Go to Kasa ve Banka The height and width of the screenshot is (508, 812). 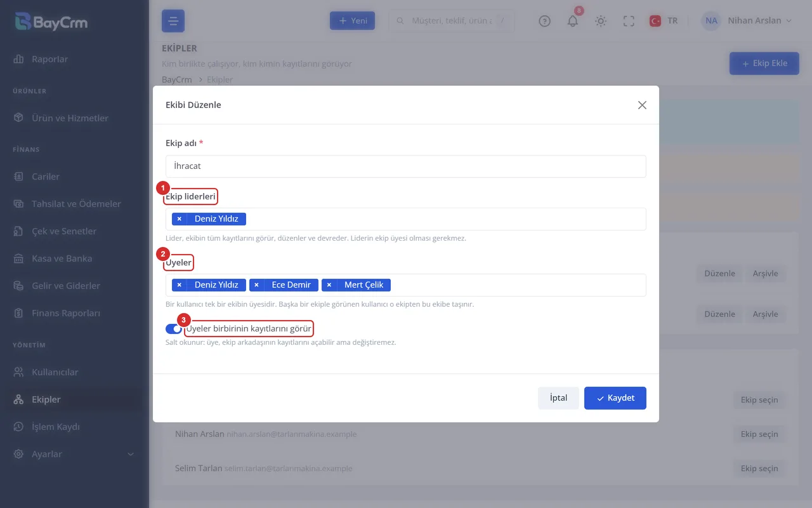tap(74, 258)
